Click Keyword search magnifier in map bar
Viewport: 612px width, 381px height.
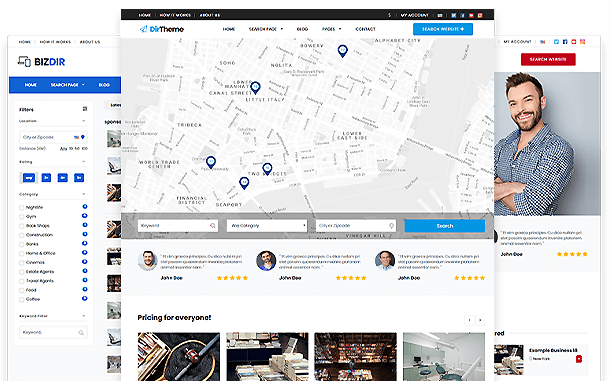(x=213, y=226)
